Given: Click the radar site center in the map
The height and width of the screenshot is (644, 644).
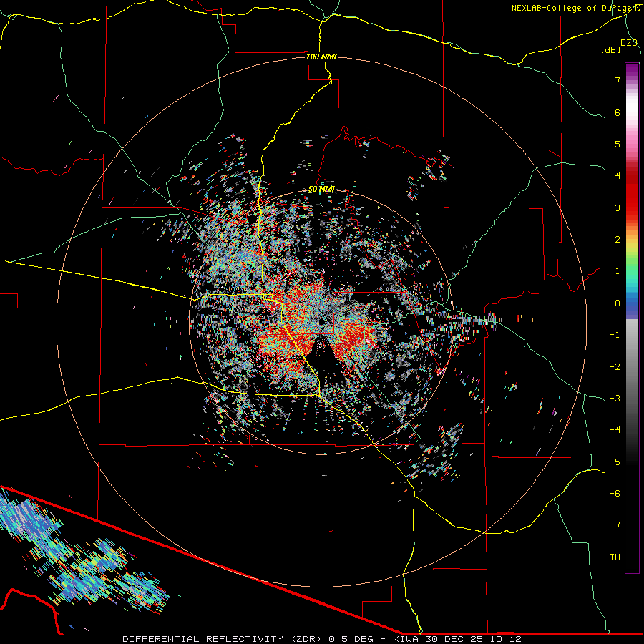Looking at the screenshot, I should (321, 321).
